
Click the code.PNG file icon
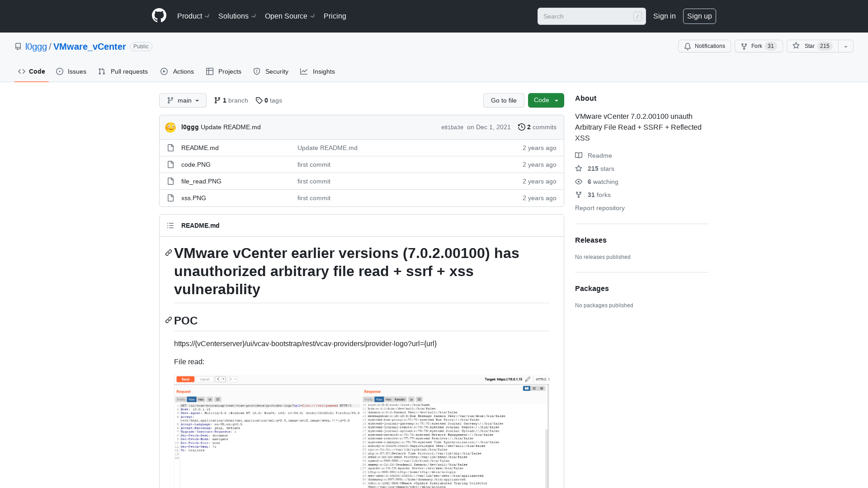tap(170, 164)
